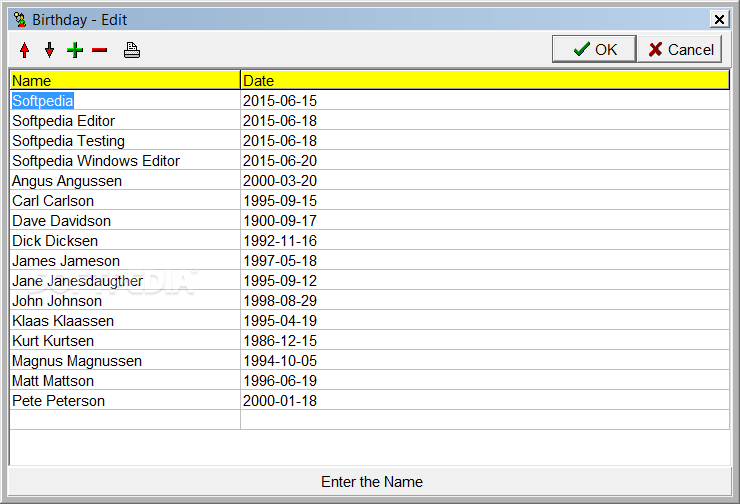
Task: Click the date 1995-09-12 cell
Action: click(485, 280)
